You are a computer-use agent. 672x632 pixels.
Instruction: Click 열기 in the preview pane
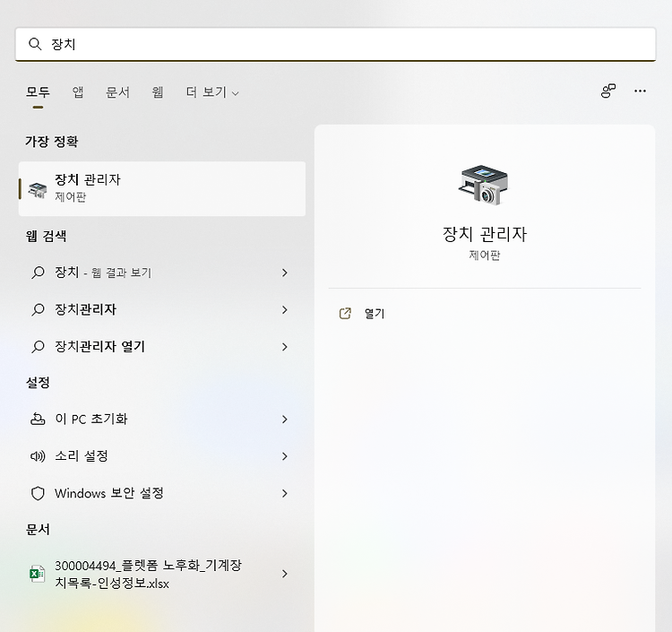[375, 314]
